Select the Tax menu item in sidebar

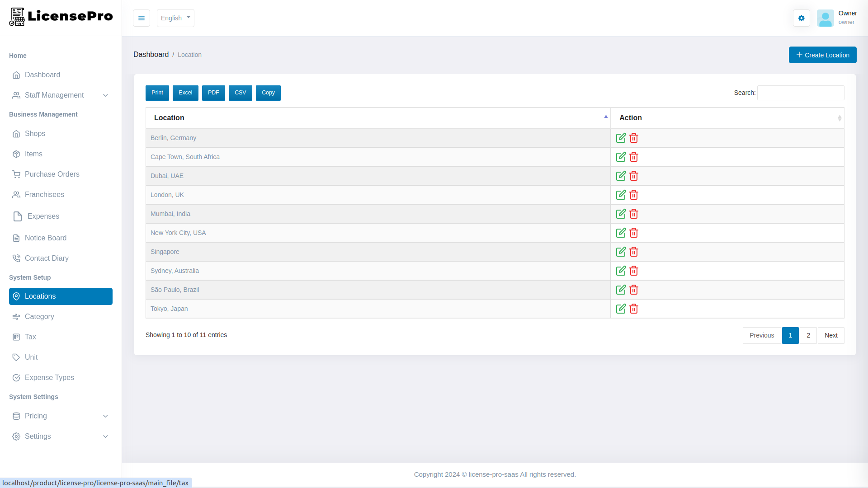[x=31, y=337]
